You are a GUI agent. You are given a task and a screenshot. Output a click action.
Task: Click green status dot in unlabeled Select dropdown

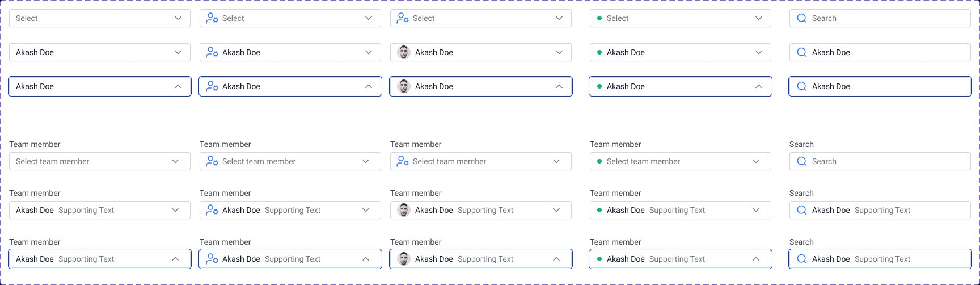pyautogui.click(x=599, y=18)
